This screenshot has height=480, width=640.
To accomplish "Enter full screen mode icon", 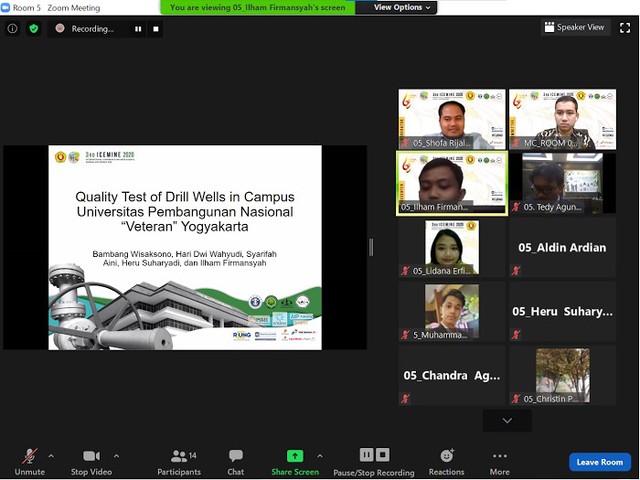I will pos(627,27).
